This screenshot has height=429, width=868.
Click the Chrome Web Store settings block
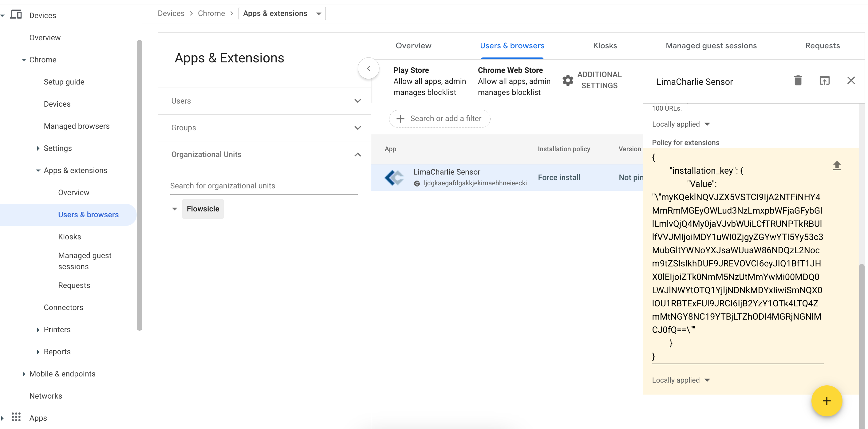pyautogui.click(x=514, y=81)
